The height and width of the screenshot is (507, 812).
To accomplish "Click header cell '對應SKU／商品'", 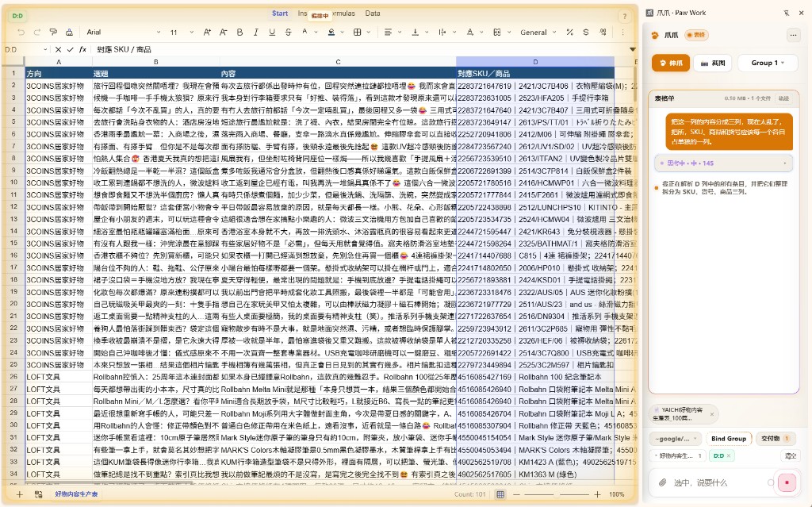I will (535, 74).
